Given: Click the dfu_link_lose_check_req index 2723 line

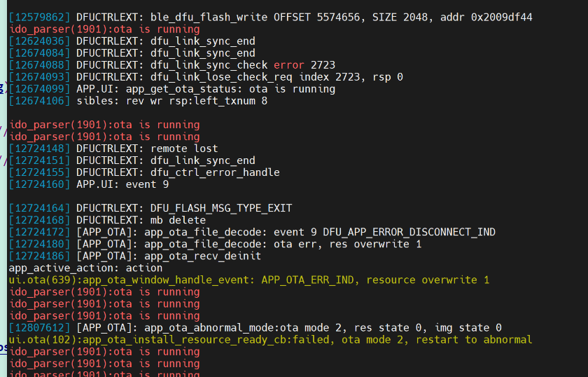Looking at the screenshot, I should click(x=206, y=77).
